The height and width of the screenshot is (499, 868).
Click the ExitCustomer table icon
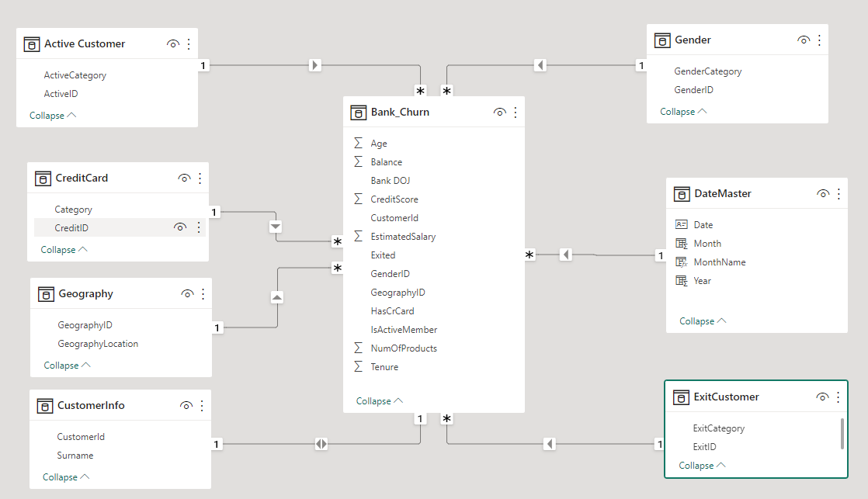681,397
